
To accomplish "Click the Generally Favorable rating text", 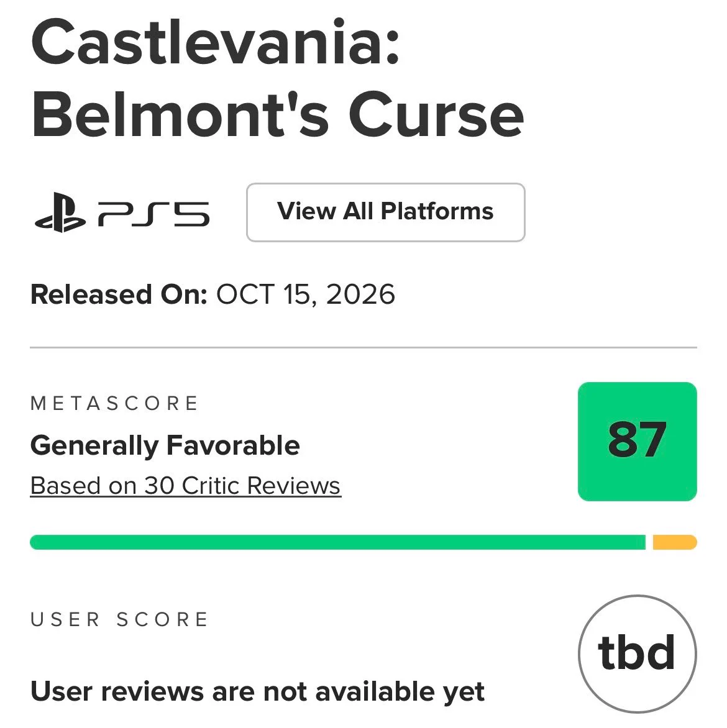I will coord(165,446).
